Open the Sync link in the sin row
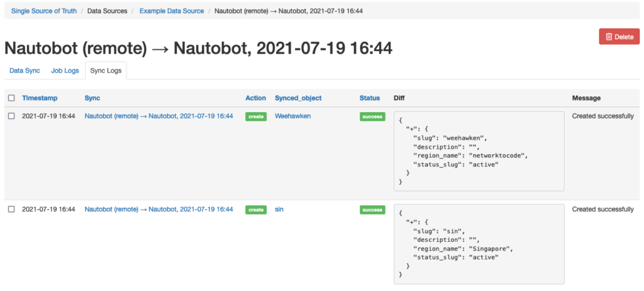This screenshot has height=291, width=644. pos(159,209)
